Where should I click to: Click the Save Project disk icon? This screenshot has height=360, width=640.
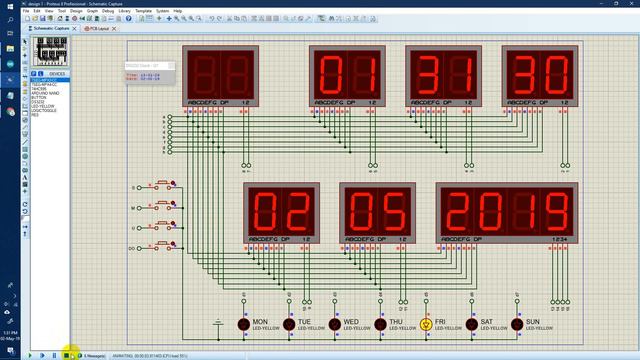[42, 19]
